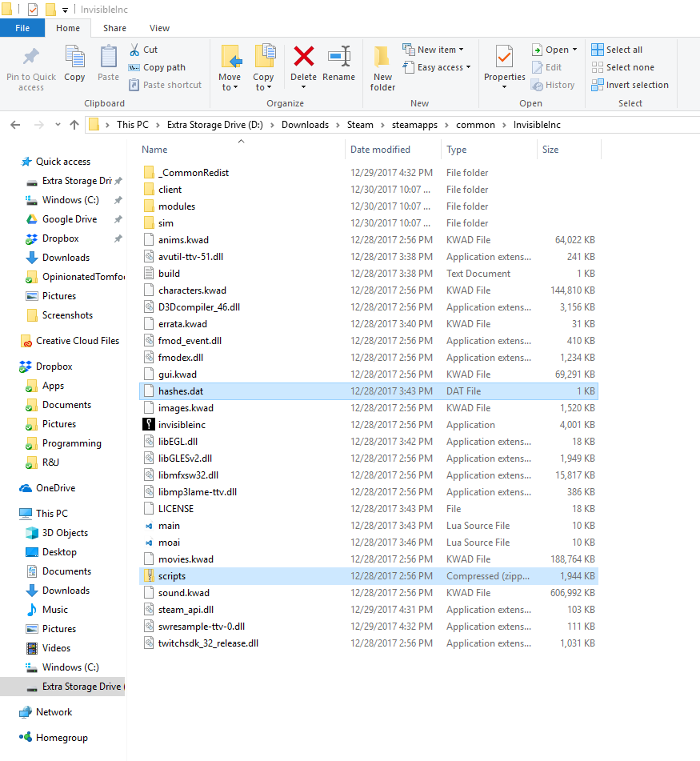700x761 pixels.
Task: Select the main Lua source file
Action: click(169, 526)
